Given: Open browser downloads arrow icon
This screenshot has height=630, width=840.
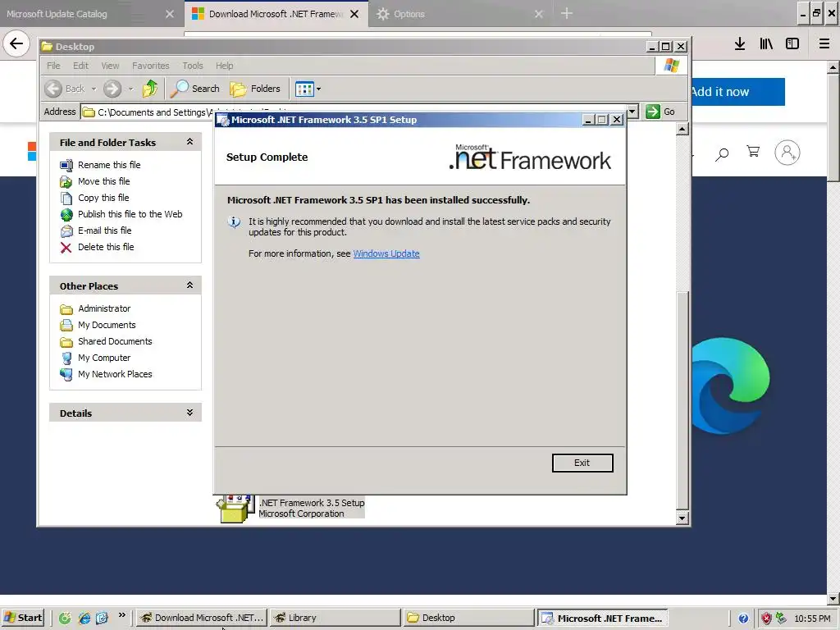Looking at the screenshot, I should 740,44.
